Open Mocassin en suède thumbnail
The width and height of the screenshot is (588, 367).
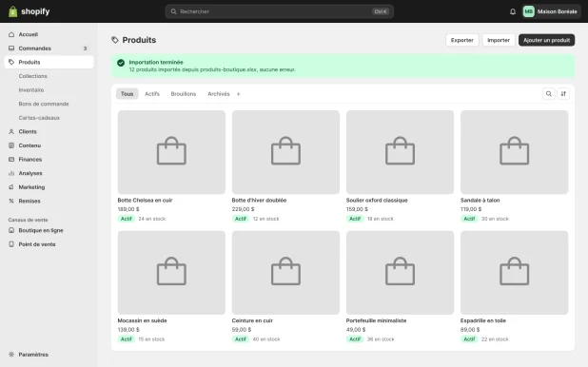point(171,273)
